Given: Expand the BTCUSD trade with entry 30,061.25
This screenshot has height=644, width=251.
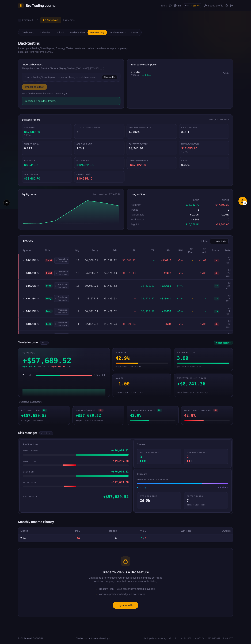Looking at the screenshot, I should coord(24,286).
